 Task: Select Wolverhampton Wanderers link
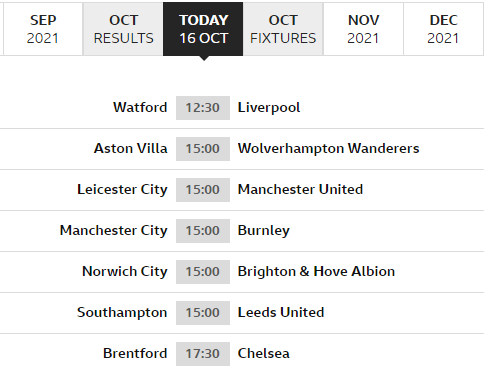[328, 149]
